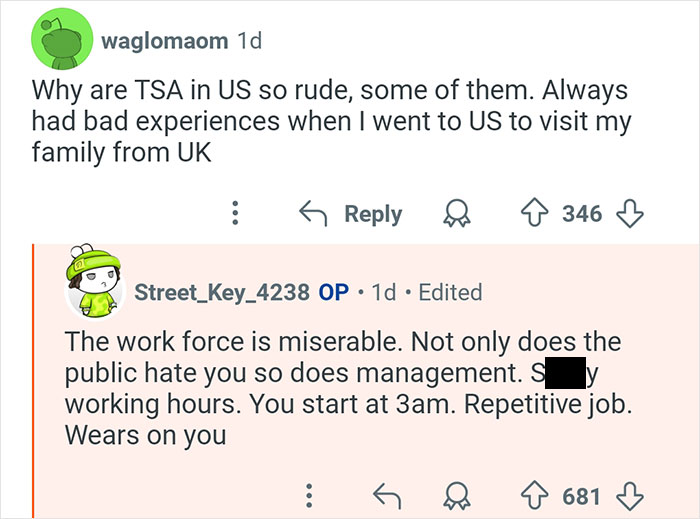The image size is (700, 519).
Task: Open waglomaom's green avatar
Action: pos(61,40)
